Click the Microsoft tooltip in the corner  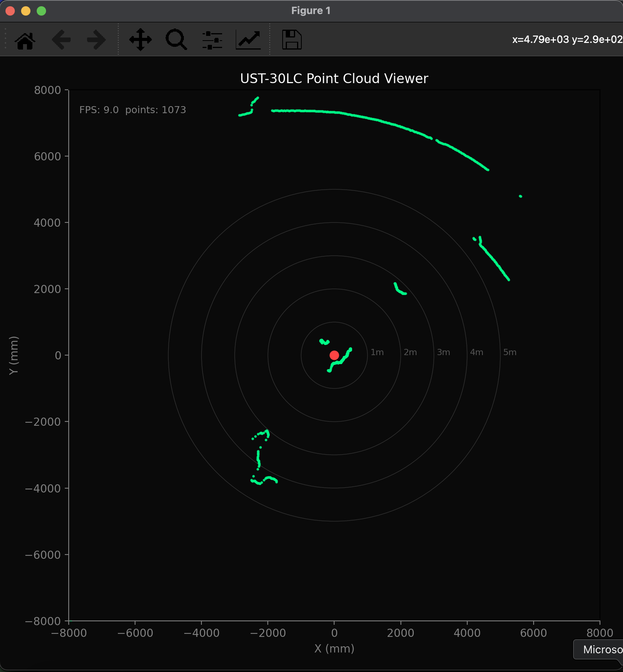pyautogui.click(x=598, y=649)
